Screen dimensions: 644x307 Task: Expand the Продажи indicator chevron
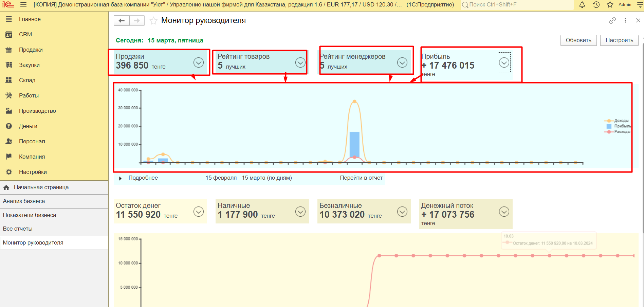(x=199, y=62)
